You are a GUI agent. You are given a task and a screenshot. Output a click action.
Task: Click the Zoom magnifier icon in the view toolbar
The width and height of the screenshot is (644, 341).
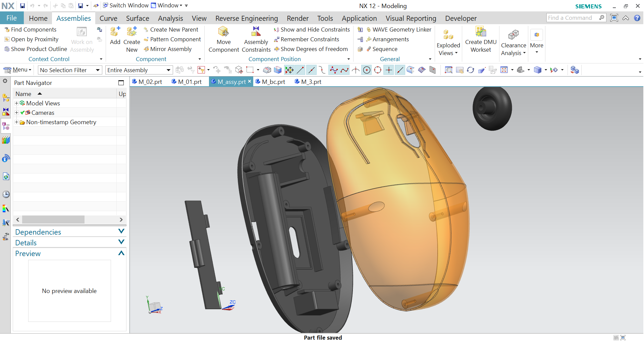pos(448,70)
